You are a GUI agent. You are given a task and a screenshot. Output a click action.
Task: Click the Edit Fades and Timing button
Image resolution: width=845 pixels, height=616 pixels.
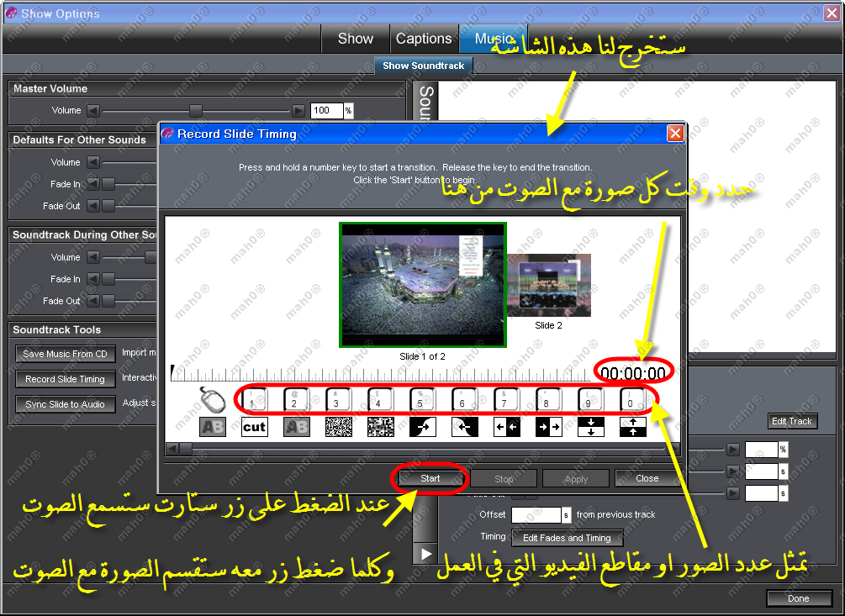(567, 538)
